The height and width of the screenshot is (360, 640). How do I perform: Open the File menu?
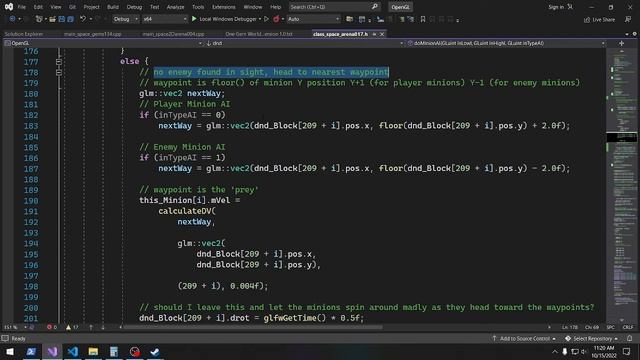[x=22, y=7]
